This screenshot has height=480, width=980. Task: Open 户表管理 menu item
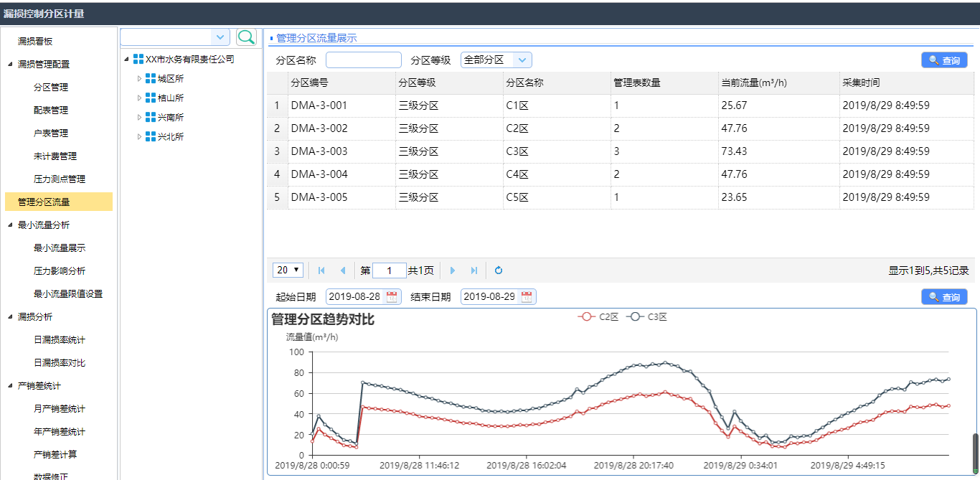click(x=51, y=133)
